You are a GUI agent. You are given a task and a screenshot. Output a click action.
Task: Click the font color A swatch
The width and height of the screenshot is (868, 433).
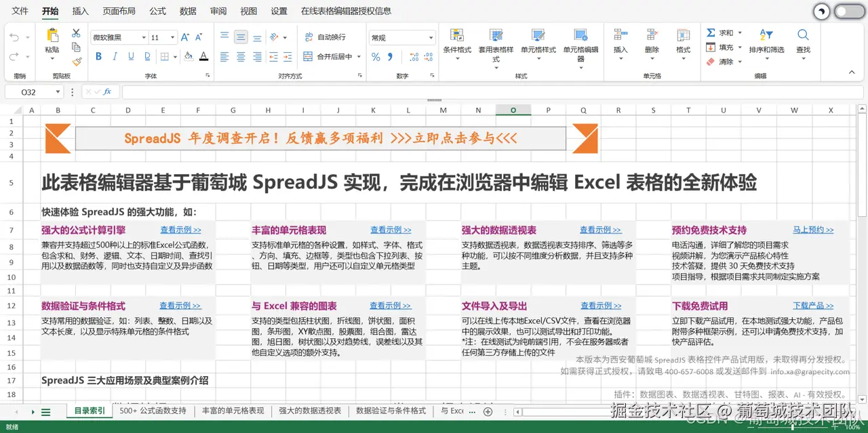point(204,57)
